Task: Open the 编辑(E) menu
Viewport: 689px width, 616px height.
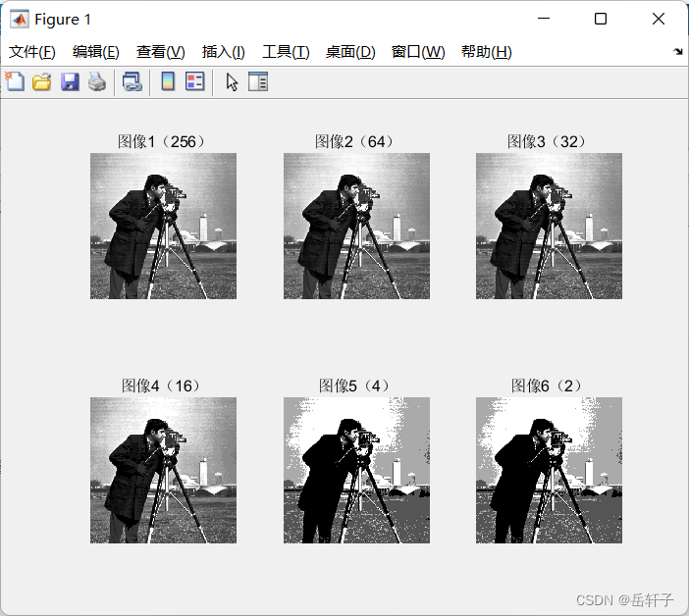Action: (96, 52)
